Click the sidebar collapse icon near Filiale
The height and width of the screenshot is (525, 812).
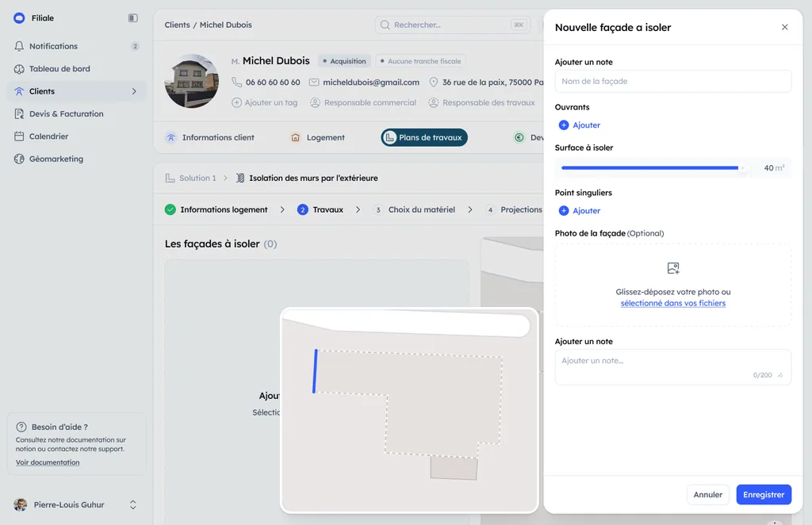[133, 18]
